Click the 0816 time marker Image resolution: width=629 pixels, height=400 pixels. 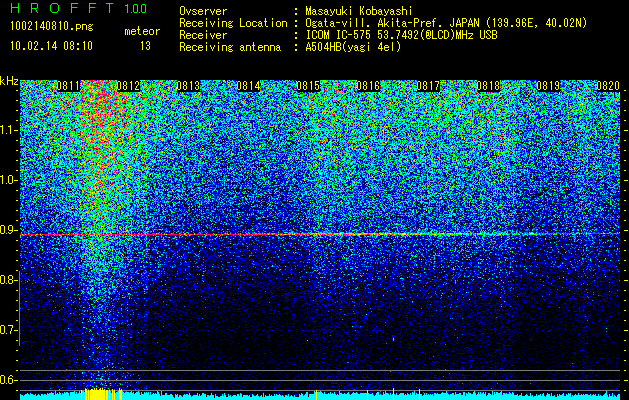368,86
